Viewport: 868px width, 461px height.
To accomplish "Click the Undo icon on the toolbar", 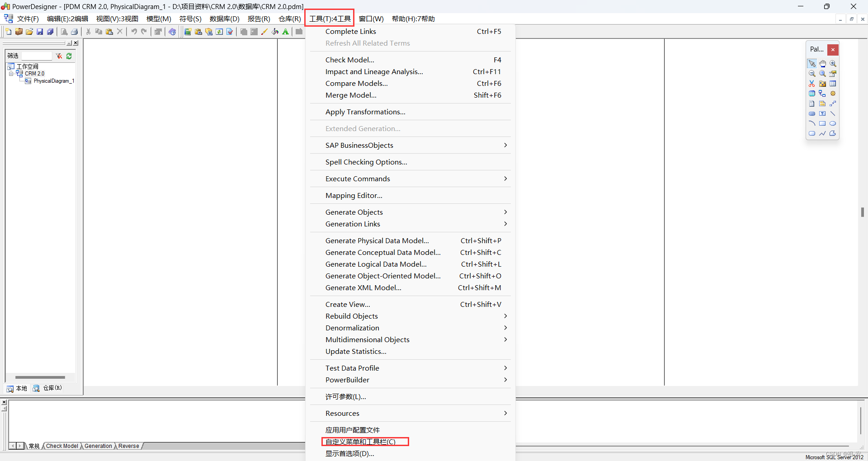I will 134,31.
